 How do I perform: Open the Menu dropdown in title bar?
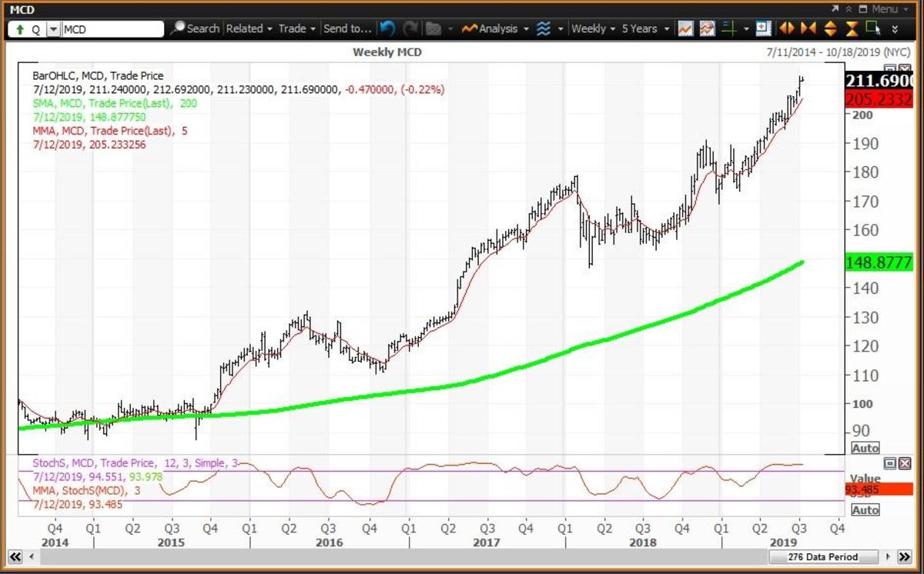pyautogui.click(x=891, y=9)
